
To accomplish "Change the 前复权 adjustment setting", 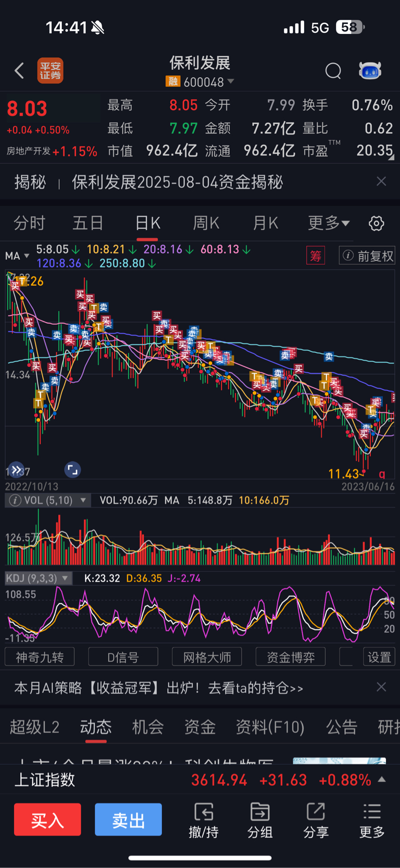I will 367,255.
